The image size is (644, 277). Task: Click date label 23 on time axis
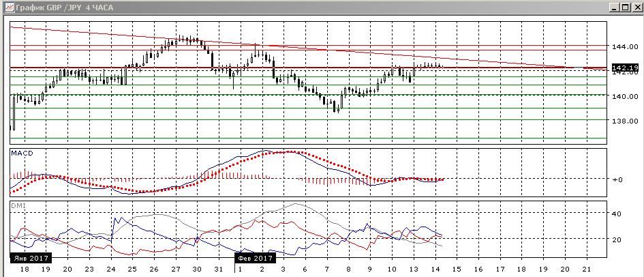click(x=89, y=269)
